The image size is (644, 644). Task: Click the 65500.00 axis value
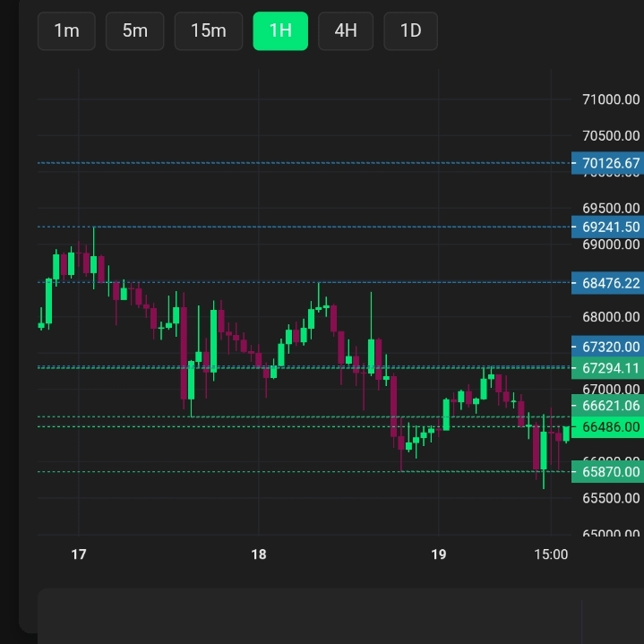click(611, 498)
